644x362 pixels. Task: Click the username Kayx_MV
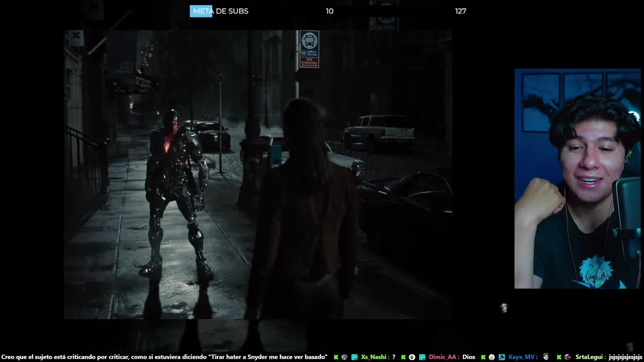(521, 357)
